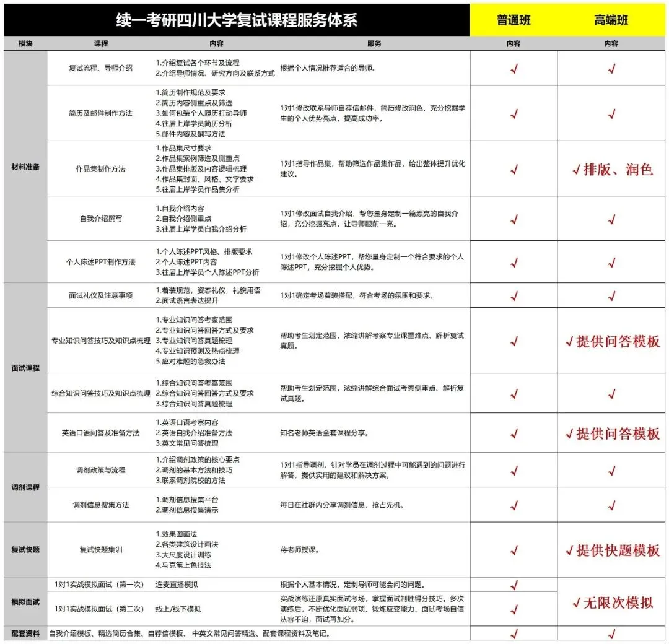669x644 pixels.
Task: Select the 高端班 column header
Action: [611, 20]
